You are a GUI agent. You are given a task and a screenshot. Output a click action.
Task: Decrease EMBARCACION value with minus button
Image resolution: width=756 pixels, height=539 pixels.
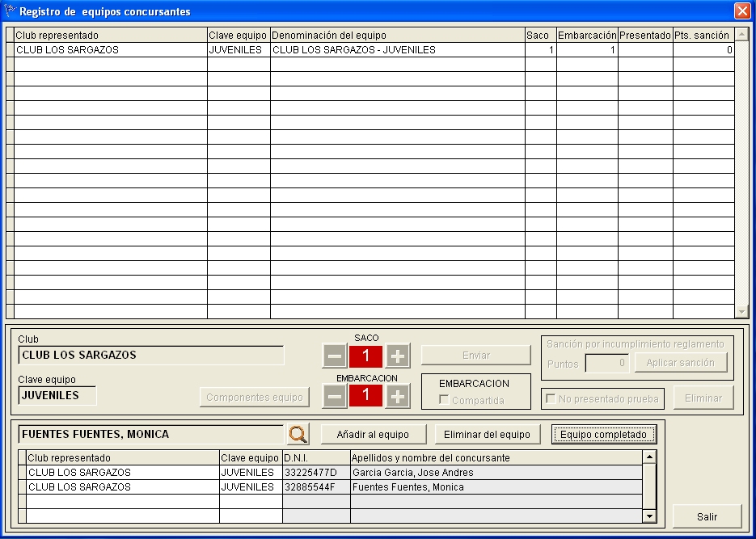(x=335, y=396)
